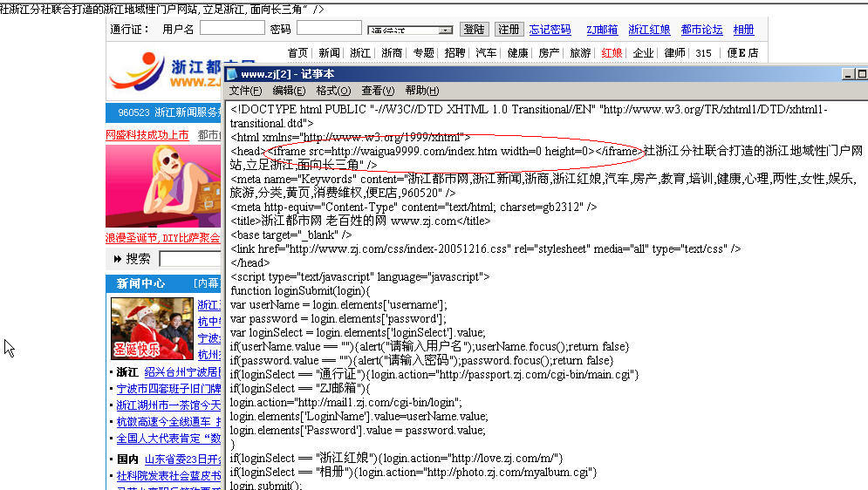Minimize the Notepad window
The image size is (868, 490).
pyautogui.click(x=848, y=74)
